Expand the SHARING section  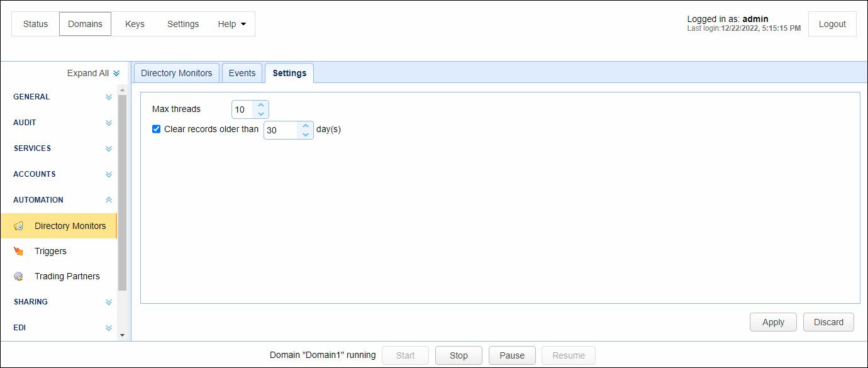[109, 302]
